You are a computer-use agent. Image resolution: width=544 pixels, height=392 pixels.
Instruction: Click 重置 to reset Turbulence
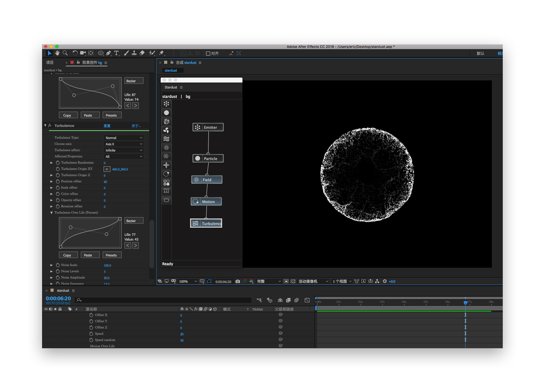[x=107, y=126]
